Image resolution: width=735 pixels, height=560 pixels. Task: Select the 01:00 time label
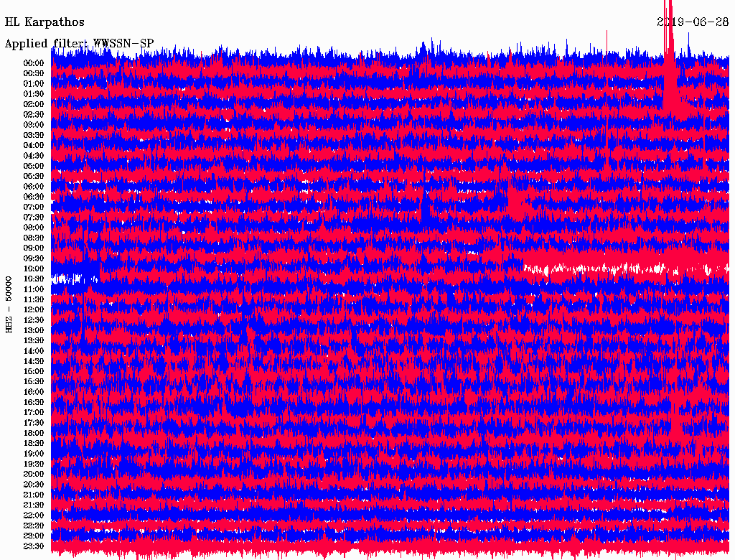pyautogui.click(x=34, y=84)
